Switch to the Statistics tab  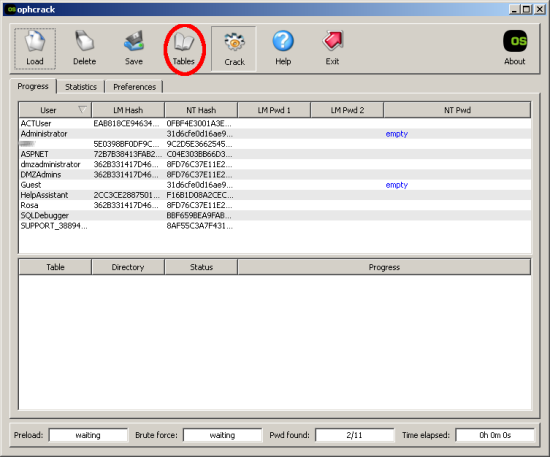pos(81,87)
